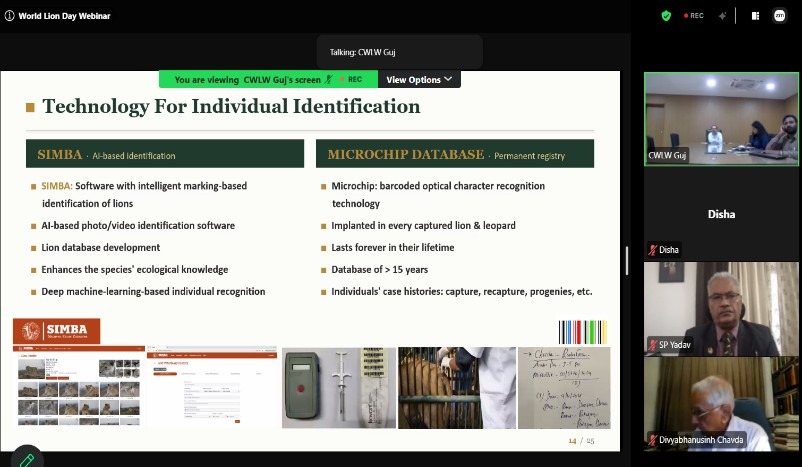The width and height of the screenshot is (802, 467).
Task: Click the muted microphone icon next to Disha
Action: coord(653,250)
